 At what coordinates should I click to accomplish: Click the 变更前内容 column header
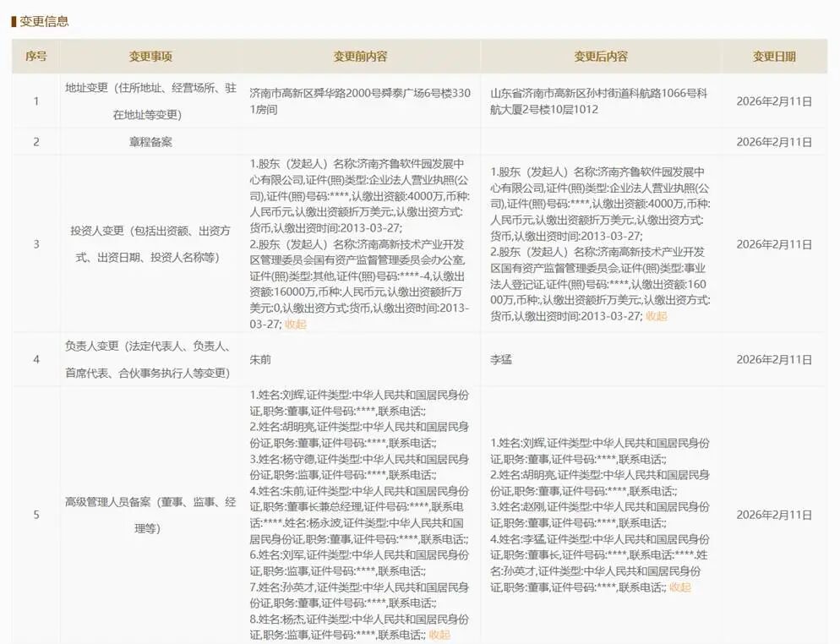coord(360,57)
